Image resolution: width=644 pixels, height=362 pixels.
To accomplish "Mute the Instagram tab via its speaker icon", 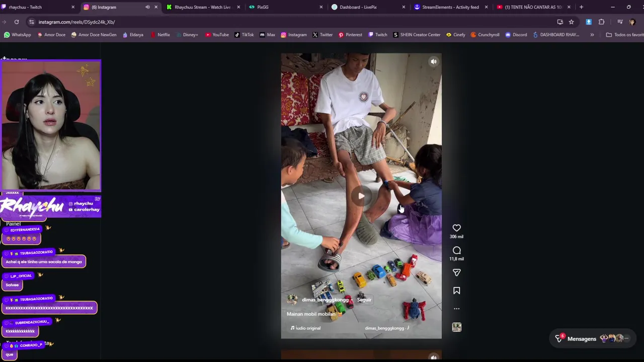I will tap(147, 7).
